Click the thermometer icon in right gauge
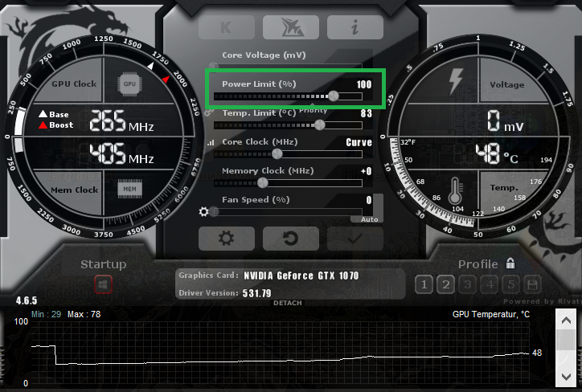This screenshot has height=392, width=582. (455, 190)
